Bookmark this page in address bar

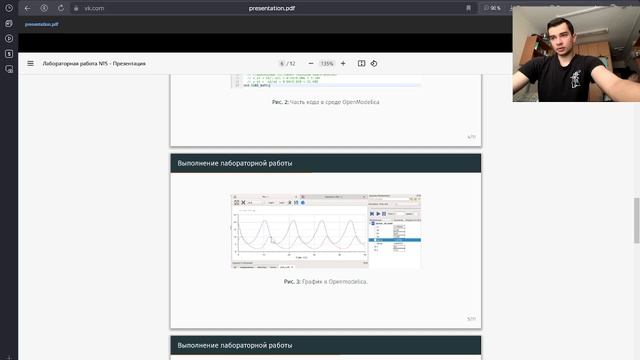pos(469,8)
